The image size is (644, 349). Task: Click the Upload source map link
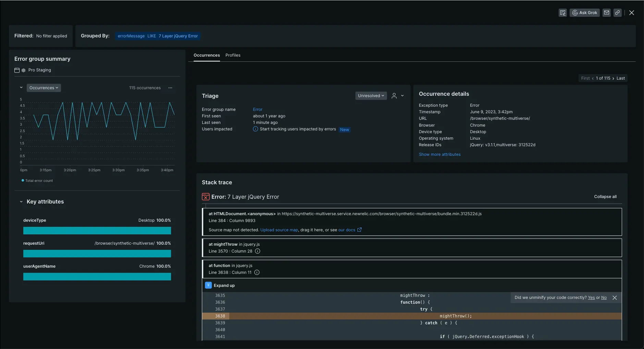pos(279,230)
